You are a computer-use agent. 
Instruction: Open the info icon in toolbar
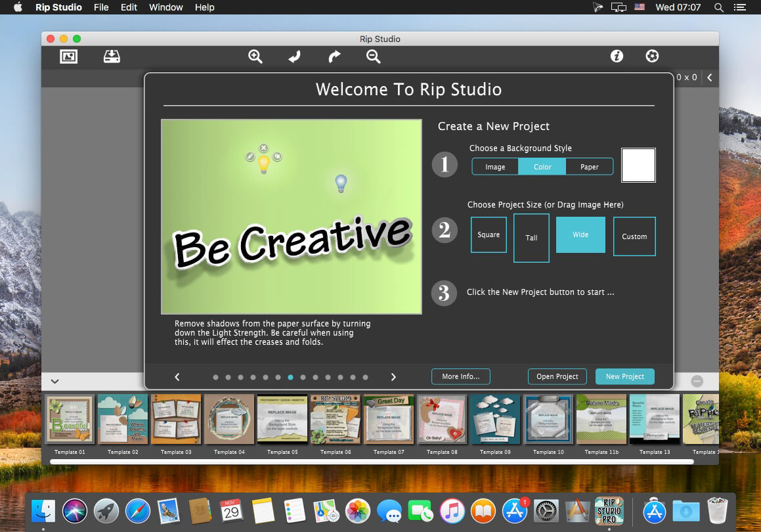tap(617, 56)
